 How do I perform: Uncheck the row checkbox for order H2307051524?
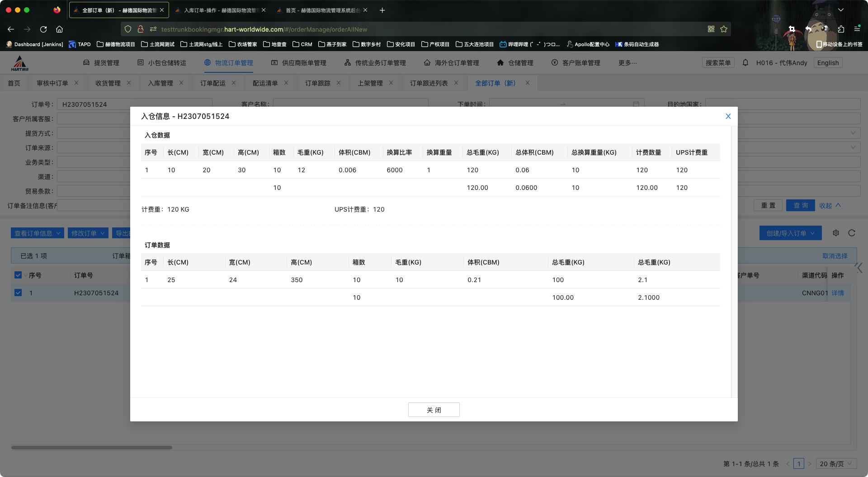click(18, 293)
